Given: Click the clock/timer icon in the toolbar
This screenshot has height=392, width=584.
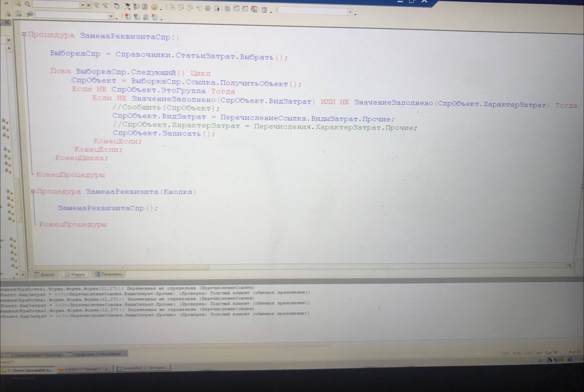Looking at the screenshot, I should coord(264,9).
